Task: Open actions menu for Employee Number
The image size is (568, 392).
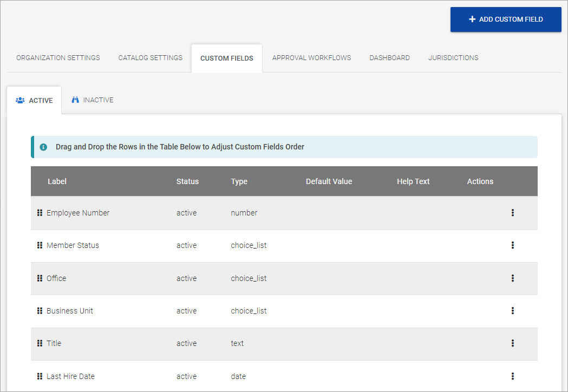Action: [512, 213]
